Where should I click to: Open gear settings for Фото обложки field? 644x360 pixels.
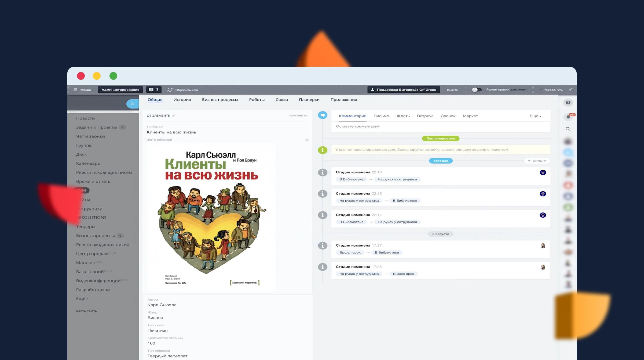[307, 140]
